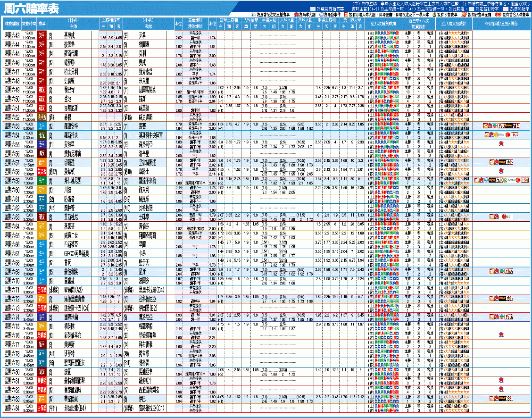
Task: Click home team 新英倫革命
Action: click(73, 335)
